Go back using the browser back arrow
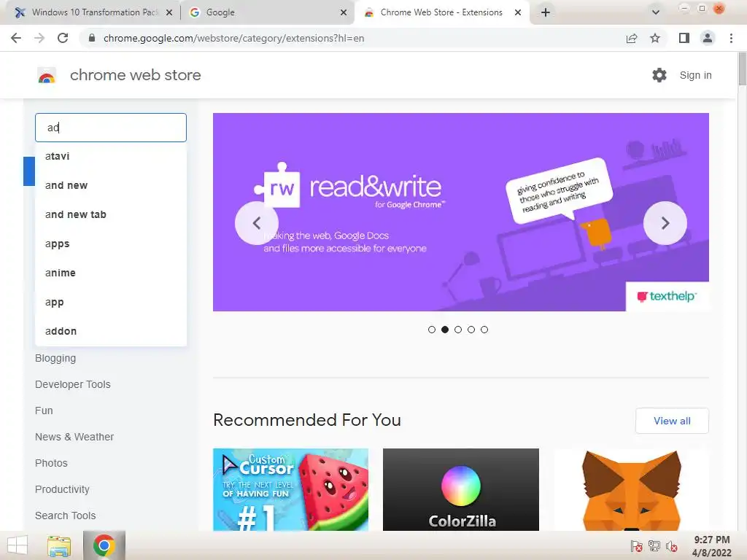This screenshot has width=747, height=560. tap(16, 38)
